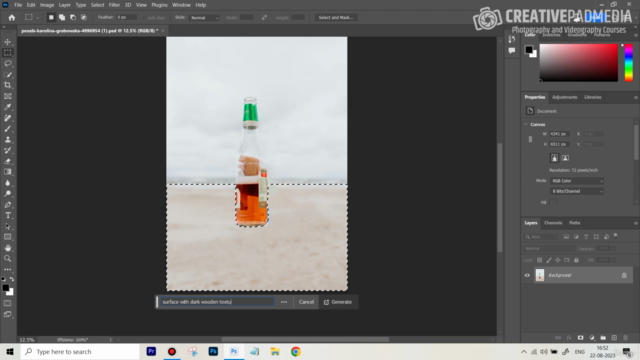The height and width of the screenshot is (360, 640).
Task: Open the Style dropdown in options bar
Action: pyautogui.click(x=204, y=18)
